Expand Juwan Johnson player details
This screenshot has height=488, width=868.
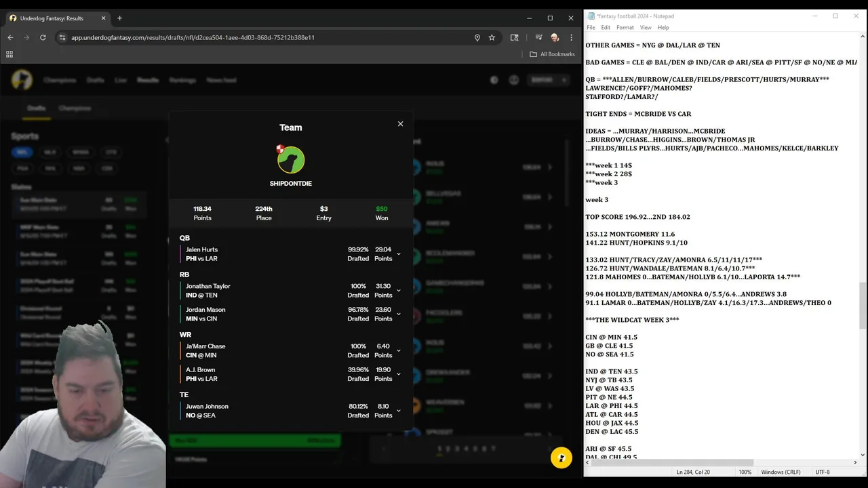[398, 411]
